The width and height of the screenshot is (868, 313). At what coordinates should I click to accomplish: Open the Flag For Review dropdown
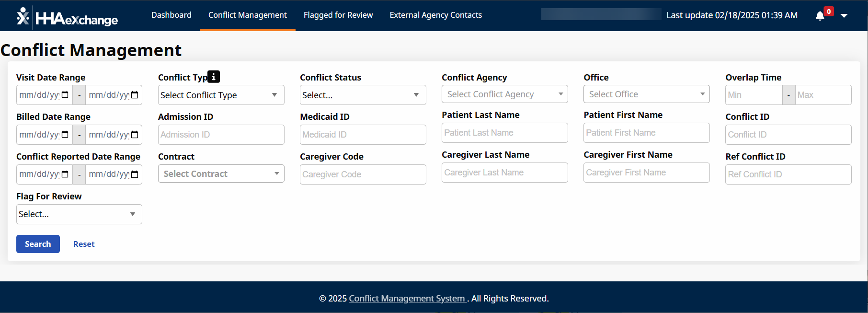79,214
